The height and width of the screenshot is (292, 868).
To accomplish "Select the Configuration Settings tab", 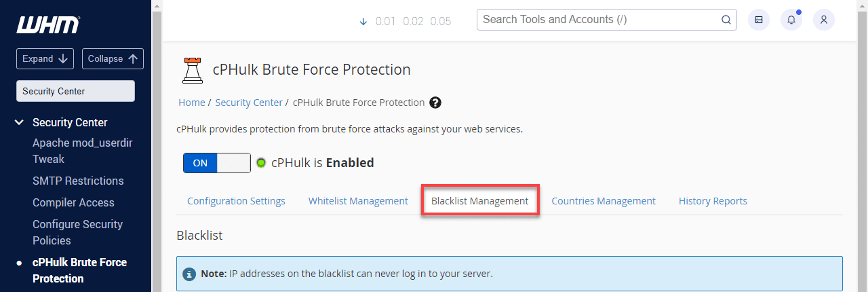I will [236, 201].
